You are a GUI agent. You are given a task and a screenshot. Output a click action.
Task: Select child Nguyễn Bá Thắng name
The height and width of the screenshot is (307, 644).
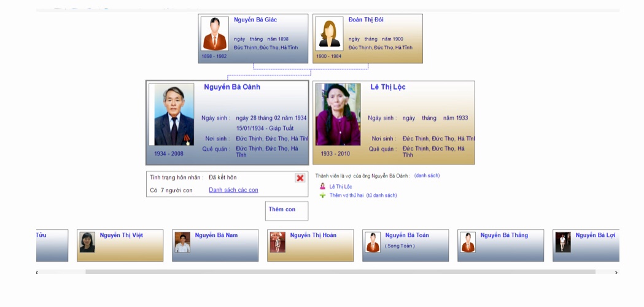(x=504, y=235)
